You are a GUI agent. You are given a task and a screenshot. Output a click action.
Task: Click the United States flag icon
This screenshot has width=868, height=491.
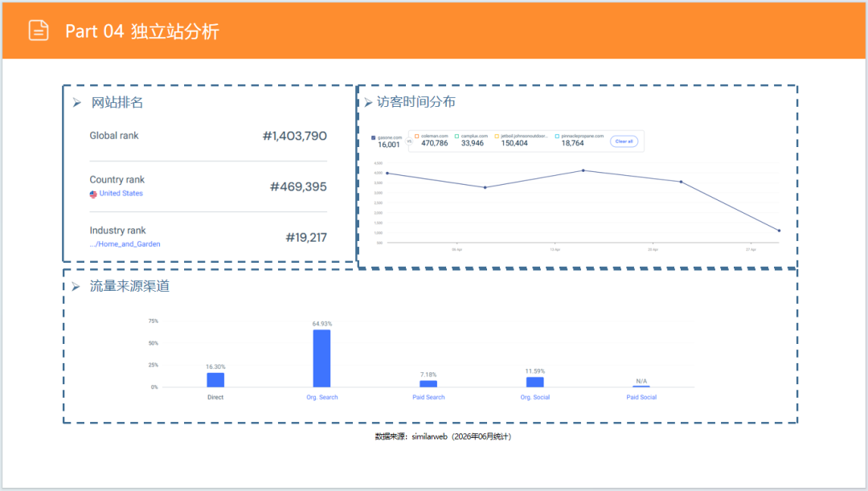93,194
